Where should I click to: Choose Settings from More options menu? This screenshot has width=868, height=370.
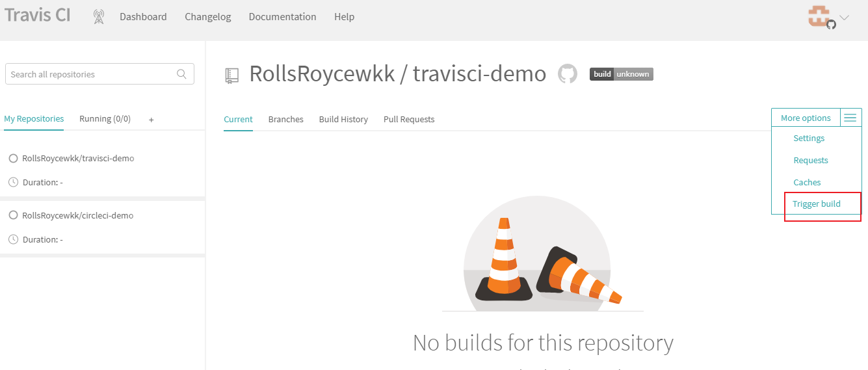tap(809, 139)
